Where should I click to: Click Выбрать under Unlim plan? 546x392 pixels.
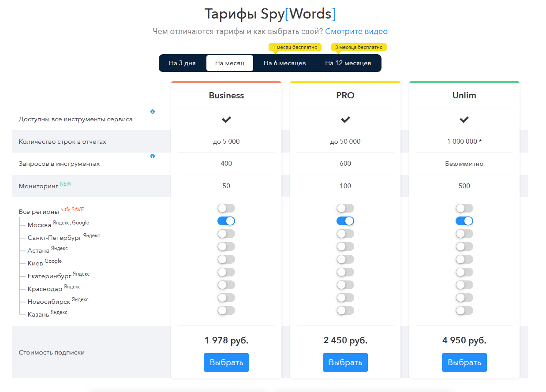pyautogui.click(x=464, y=362)
